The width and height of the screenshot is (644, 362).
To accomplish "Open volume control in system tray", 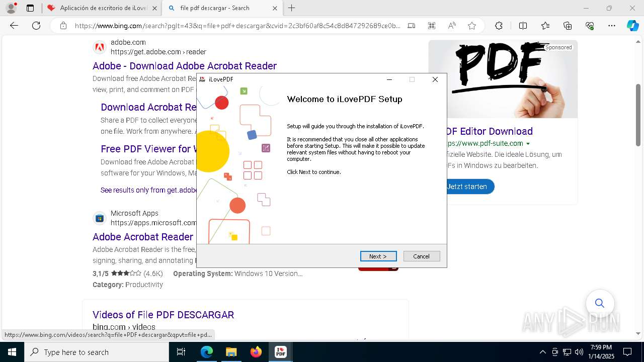I will [579, 352].
